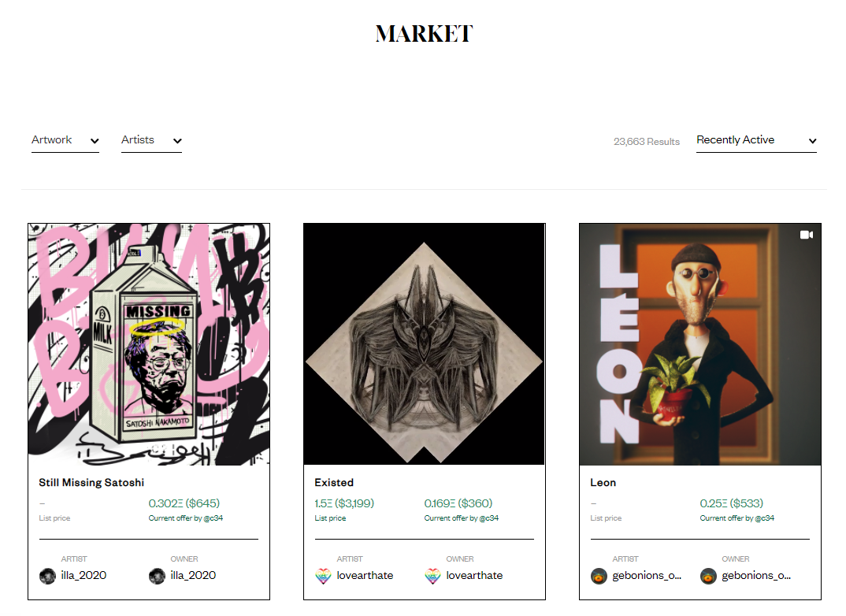The width and height of the screenshot is (846, 616).
Task: Click illa_2020 artist avatar icon
Action: click(47, 576)
